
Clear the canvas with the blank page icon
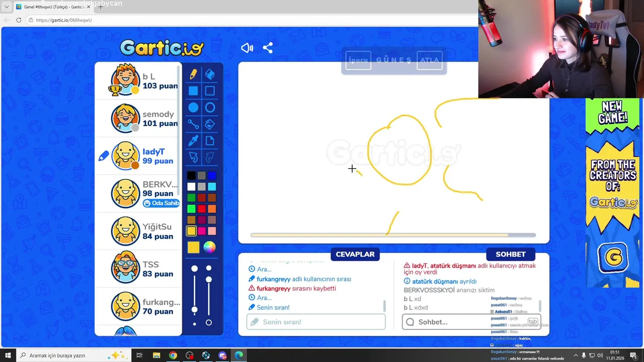210,141
